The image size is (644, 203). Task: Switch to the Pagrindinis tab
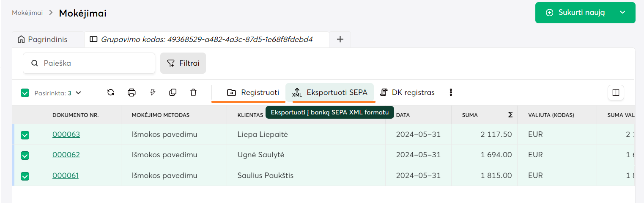click(x=42, y=40)
